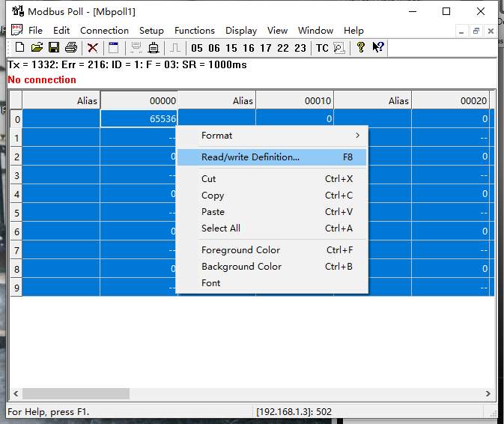Select Copy from context menu
Screen dimensions: 504x424
(272, 195)
